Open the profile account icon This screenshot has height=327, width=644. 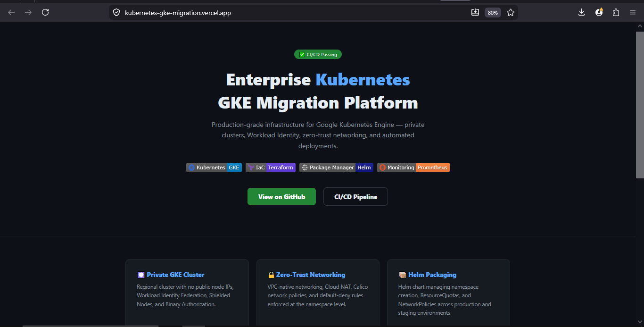pyautogui.click(x=599, y=12)
